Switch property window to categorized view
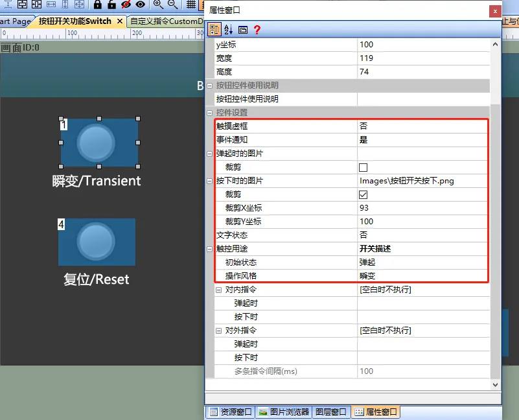Screen dimensions: 519x420 click(214, 29)
